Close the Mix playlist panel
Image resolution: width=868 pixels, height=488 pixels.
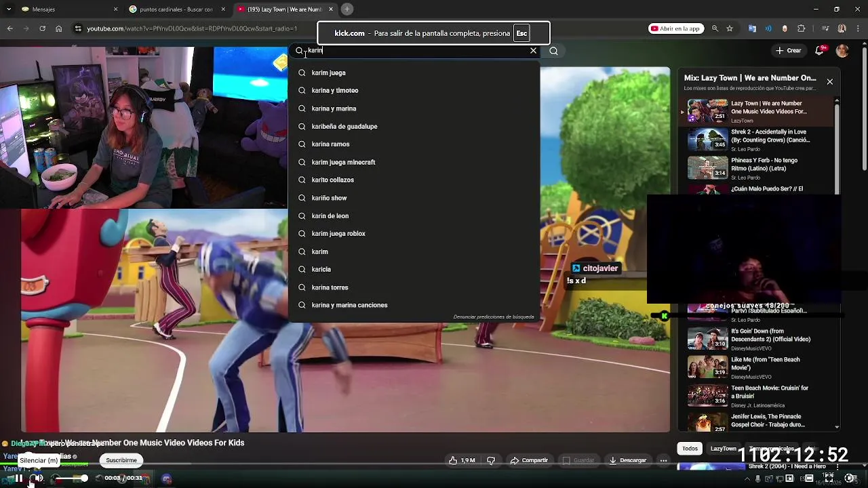tap(829, 82)
